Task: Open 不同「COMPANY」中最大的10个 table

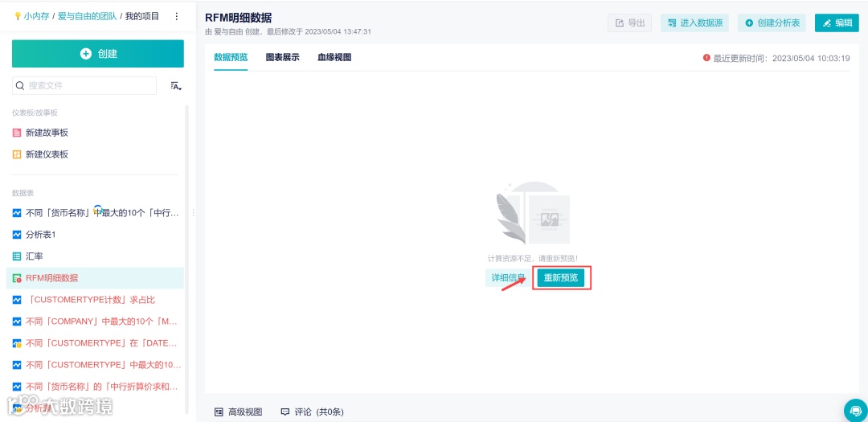Action: point(102,322)
